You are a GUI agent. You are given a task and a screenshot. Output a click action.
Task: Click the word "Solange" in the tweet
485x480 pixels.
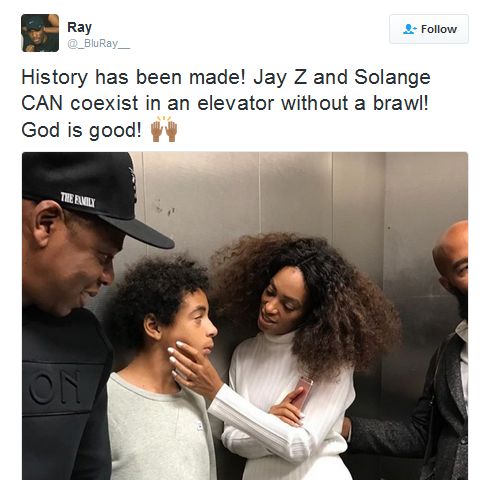tap(392, 77)
